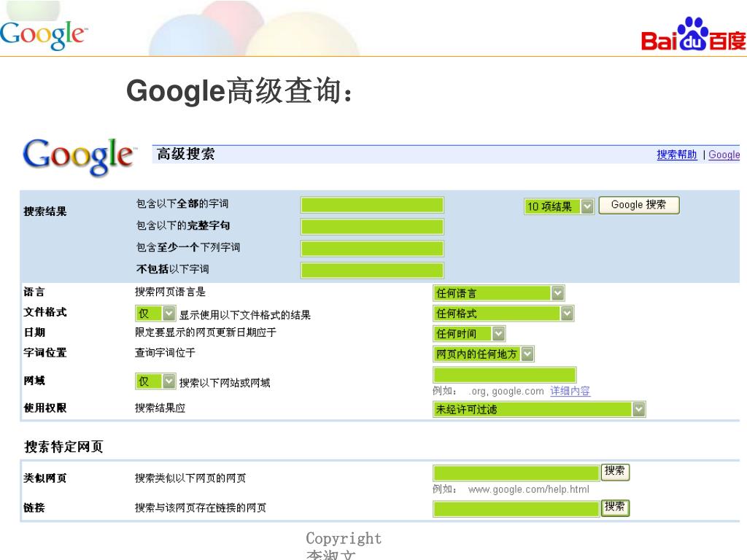Open the 仅 dropdown in 网域 row

click(x=156, y=381)
